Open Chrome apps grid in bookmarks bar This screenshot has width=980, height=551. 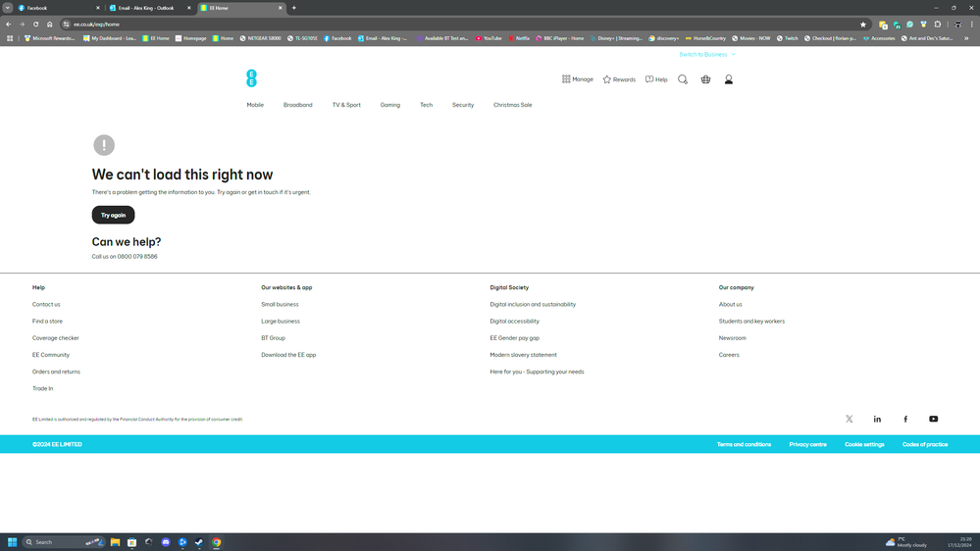(x=10, y=38)
